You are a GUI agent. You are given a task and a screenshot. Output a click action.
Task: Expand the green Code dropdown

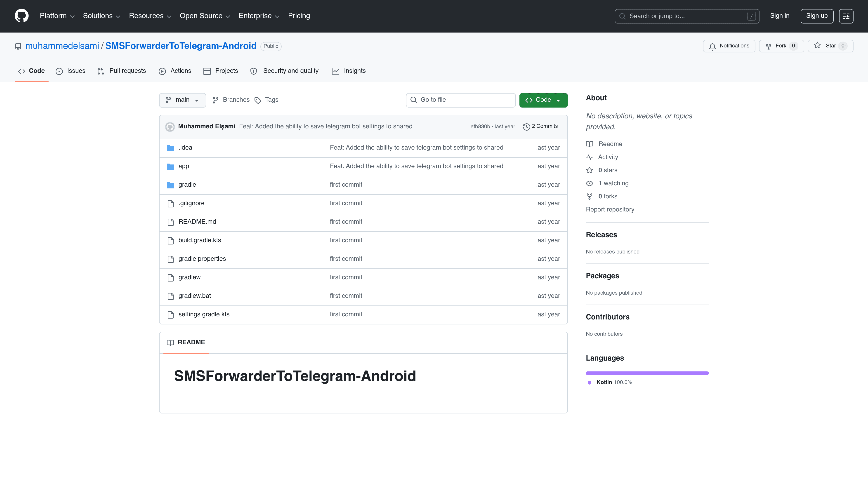543,100
